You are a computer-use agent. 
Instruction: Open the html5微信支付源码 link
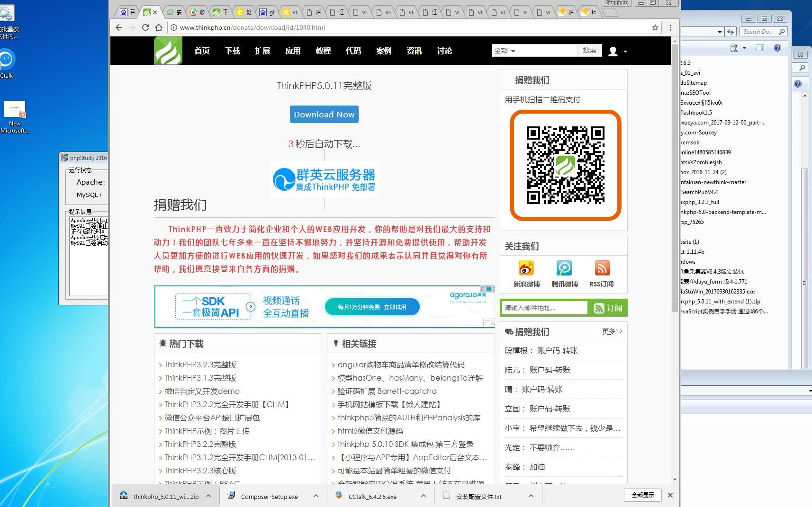pyautogui.click(x=370, y=431)
